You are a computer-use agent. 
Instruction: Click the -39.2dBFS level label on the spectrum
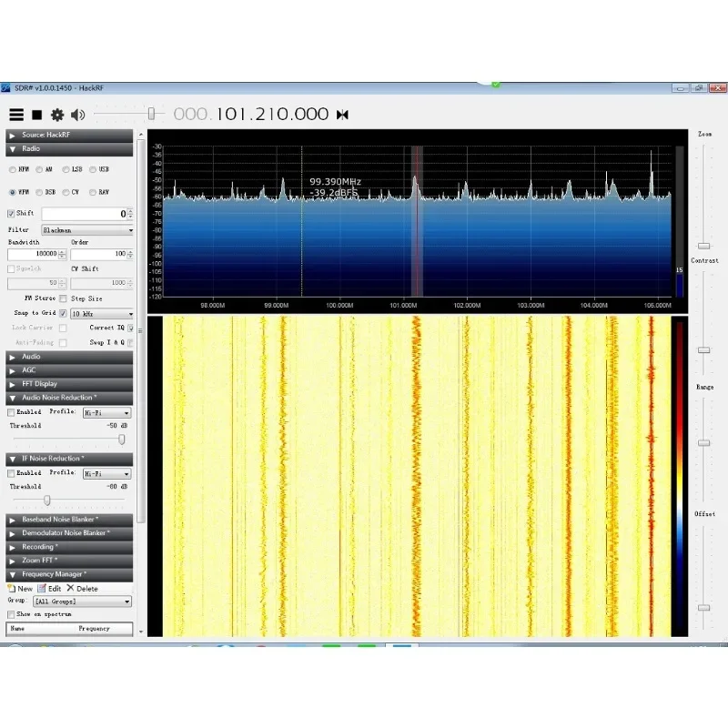tap(333, 193)
